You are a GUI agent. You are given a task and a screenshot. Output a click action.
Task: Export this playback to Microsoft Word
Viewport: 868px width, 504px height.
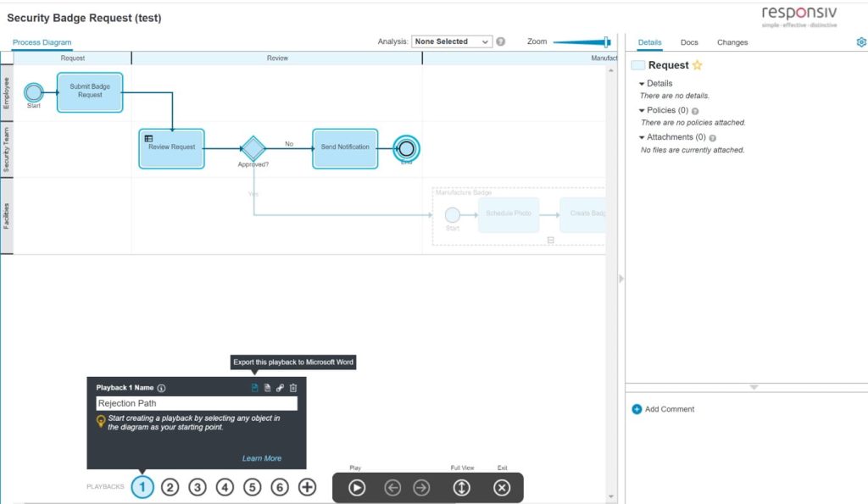254,388
